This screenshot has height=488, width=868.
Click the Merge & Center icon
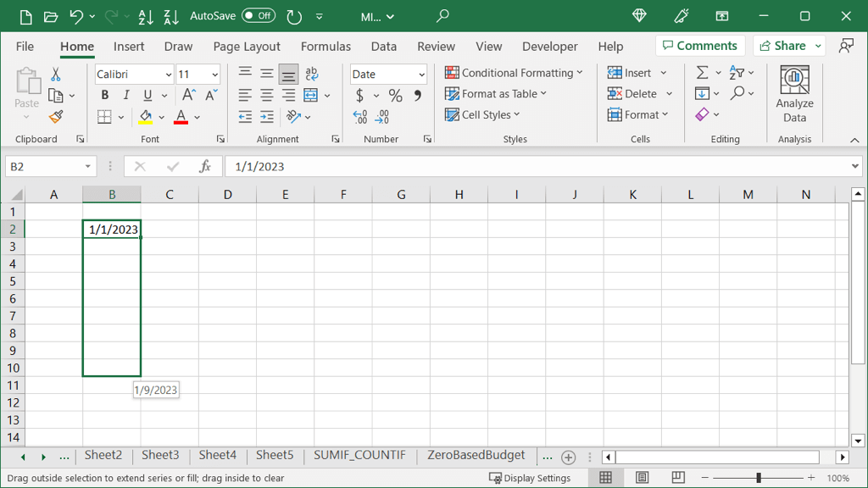point(310,95)
